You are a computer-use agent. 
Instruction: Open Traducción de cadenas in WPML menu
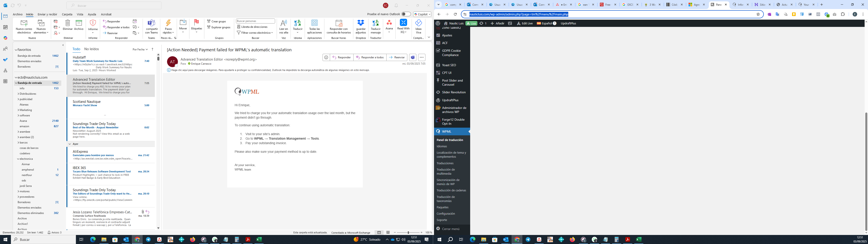tap(451, 190)
